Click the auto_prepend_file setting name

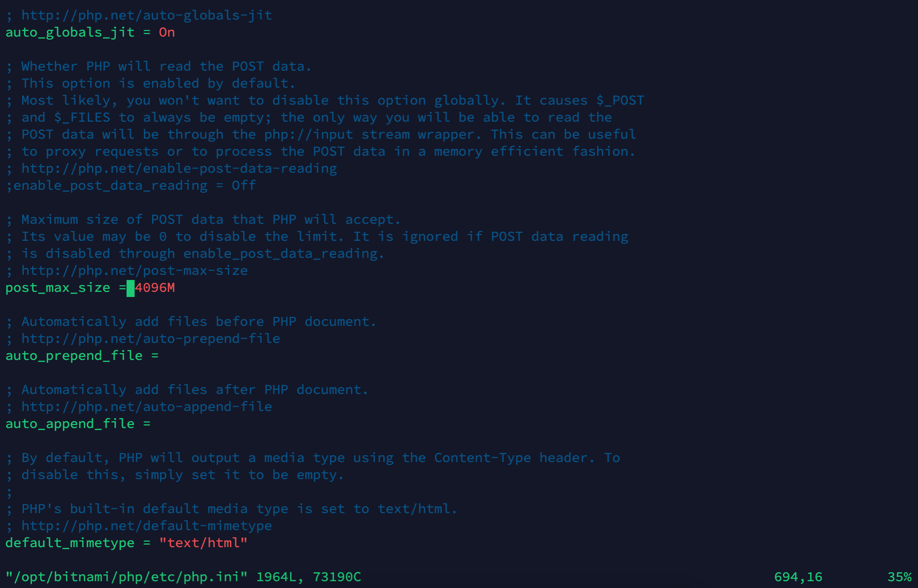[x=74, y=356]
